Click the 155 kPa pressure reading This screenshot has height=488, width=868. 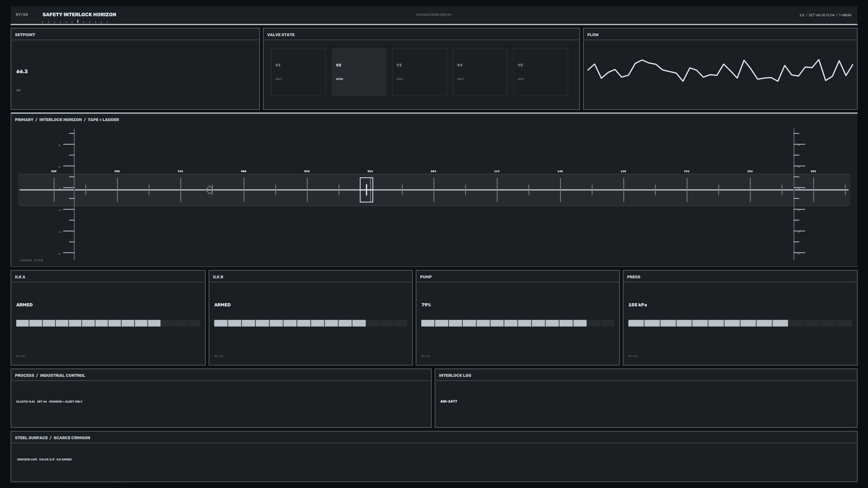coord(637,305)
